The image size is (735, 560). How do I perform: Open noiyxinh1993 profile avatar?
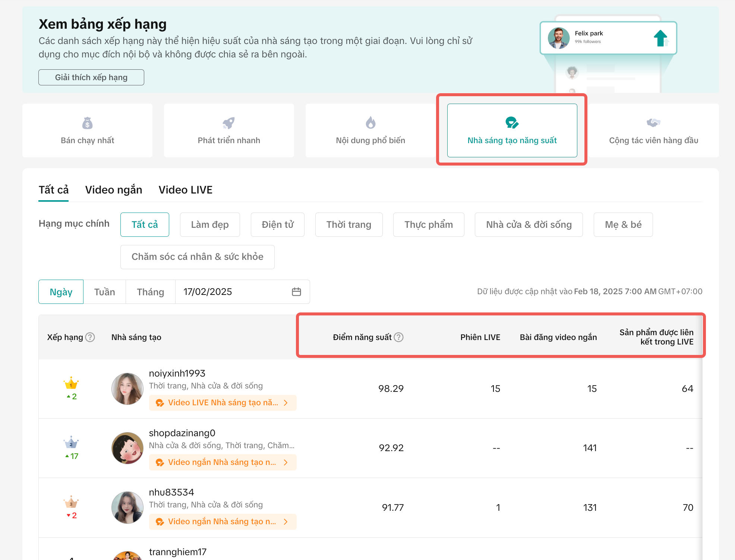tap(127, 388)
